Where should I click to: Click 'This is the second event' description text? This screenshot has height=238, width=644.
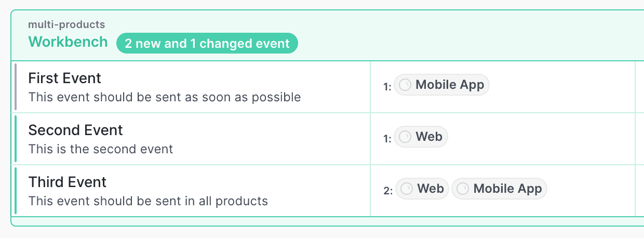click(x=100, y=149)
